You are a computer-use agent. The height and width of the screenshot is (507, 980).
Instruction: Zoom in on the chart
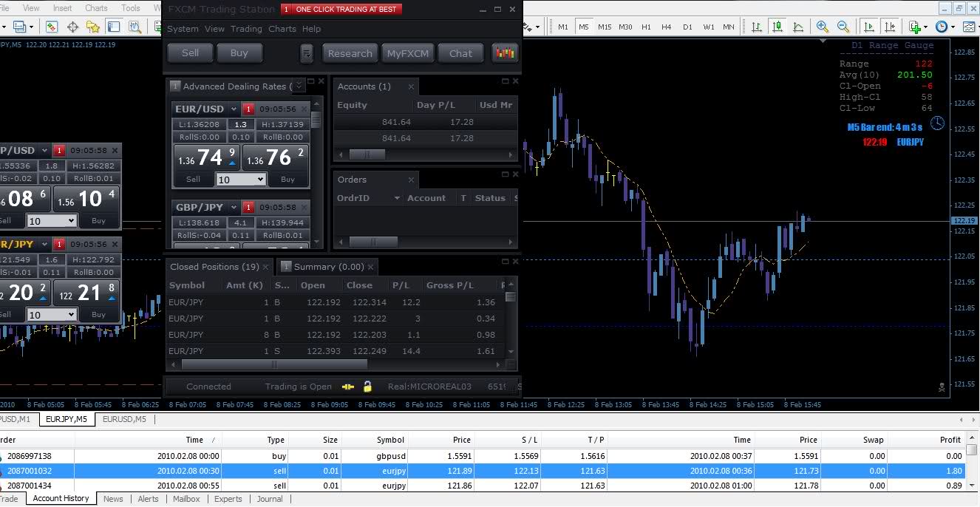[x=822, y=27]
